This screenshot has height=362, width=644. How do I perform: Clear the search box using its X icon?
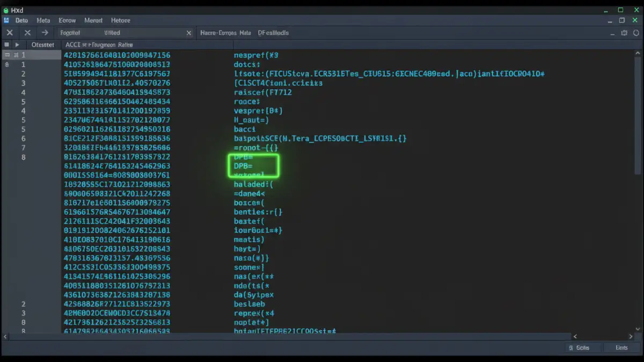(188, 32)
